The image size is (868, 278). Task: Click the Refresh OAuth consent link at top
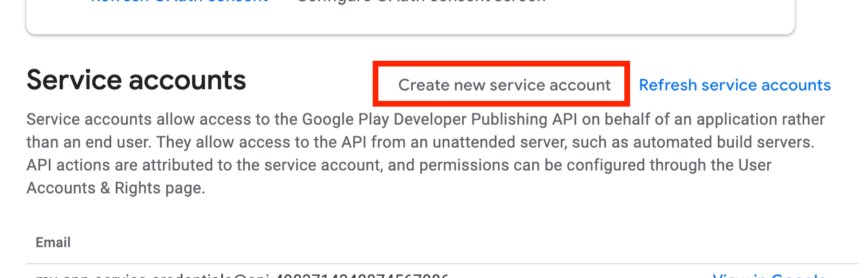[179, 2]
